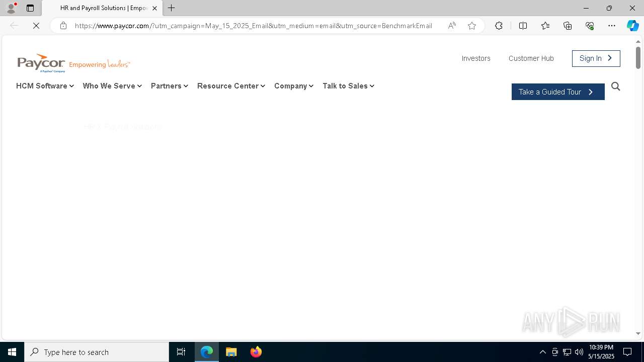
Task: Go to Customer Hub
Action: pos(531,58)
